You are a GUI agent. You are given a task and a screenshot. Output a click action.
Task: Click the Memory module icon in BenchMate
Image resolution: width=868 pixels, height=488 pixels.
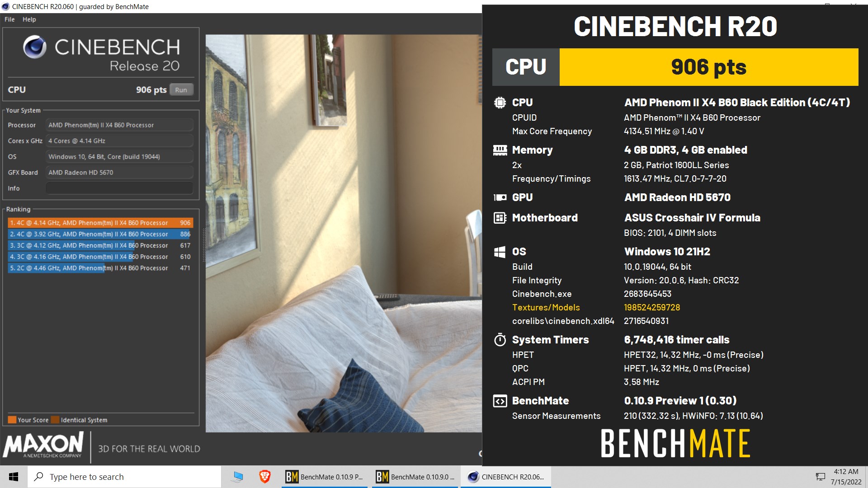(x=500, y=150)
